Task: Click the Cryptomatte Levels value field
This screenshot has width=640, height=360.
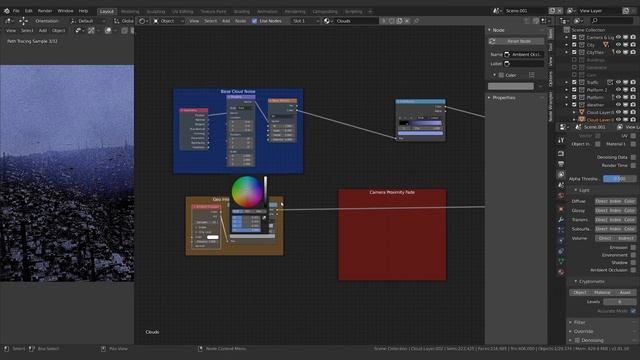Action: [x=620, y=302]
